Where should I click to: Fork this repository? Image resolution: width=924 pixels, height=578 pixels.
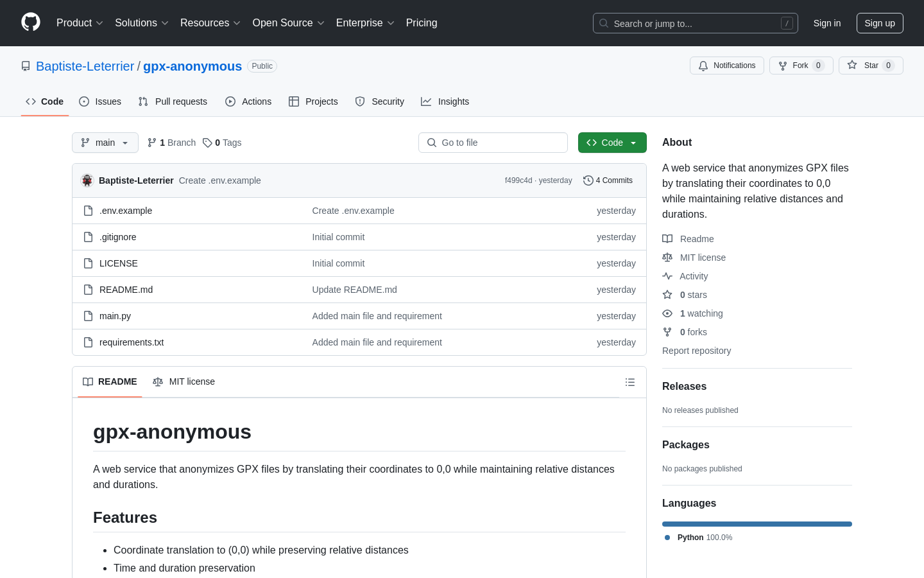pos(801,66)
